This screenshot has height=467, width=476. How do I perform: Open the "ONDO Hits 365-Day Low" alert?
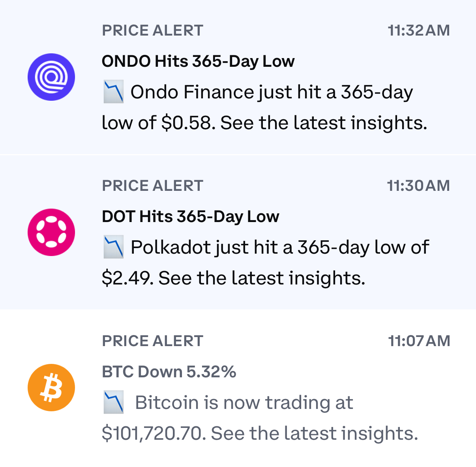(198, 61)
